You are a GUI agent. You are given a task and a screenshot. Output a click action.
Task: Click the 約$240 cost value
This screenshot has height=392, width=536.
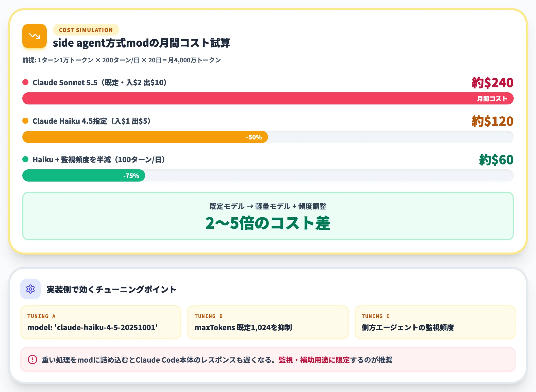(x=492, y=83)
